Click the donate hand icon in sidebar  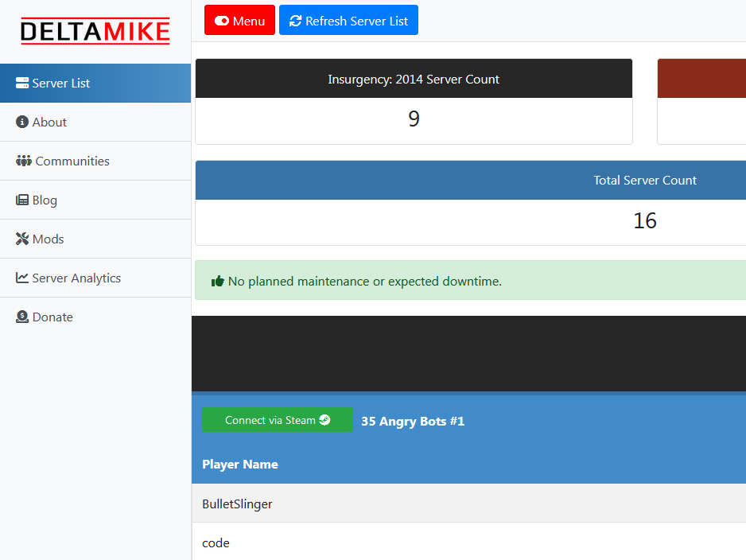[22, 317]
